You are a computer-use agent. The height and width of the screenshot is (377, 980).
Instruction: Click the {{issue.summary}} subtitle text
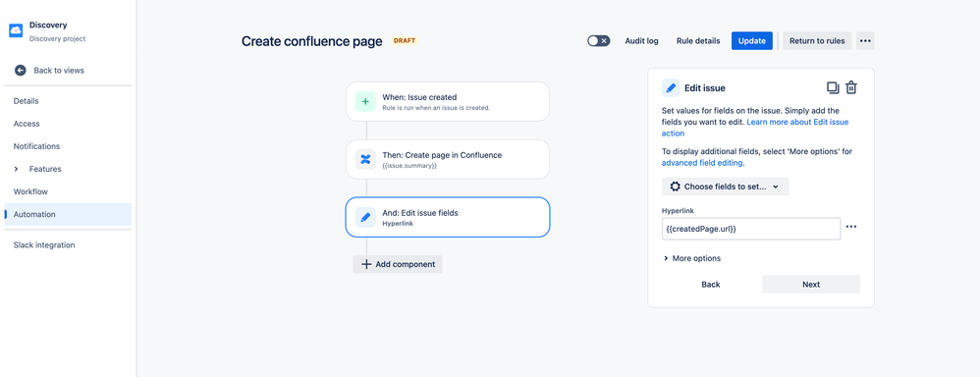tap(409, 166)
